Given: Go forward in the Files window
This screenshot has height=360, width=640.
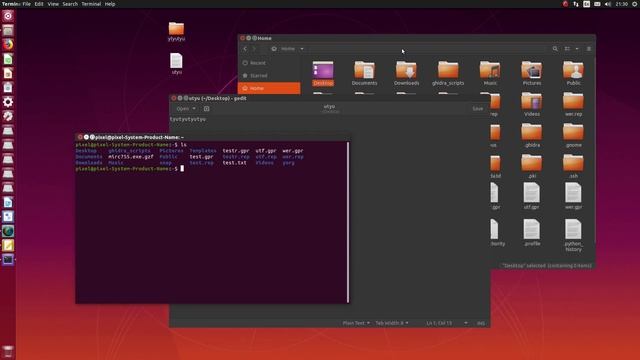Looking at the screenshot, I should 254,49.
